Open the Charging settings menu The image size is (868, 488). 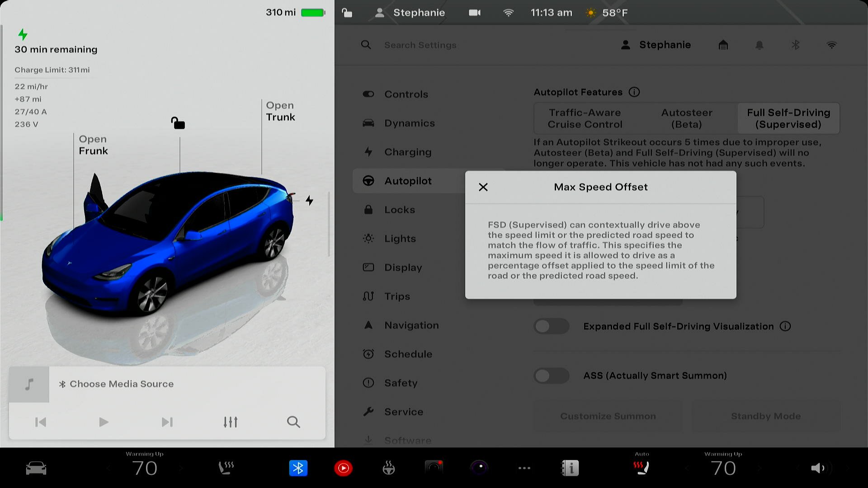[407, 152]
